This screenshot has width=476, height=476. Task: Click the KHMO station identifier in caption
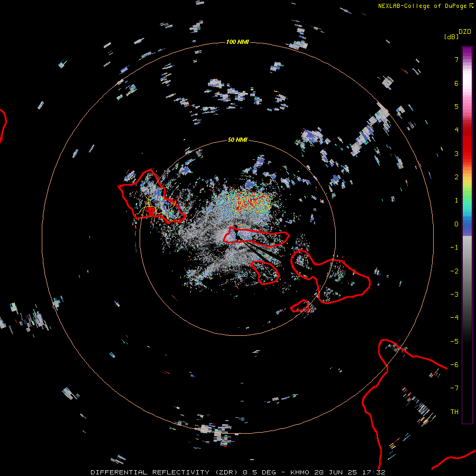[300, 472]
